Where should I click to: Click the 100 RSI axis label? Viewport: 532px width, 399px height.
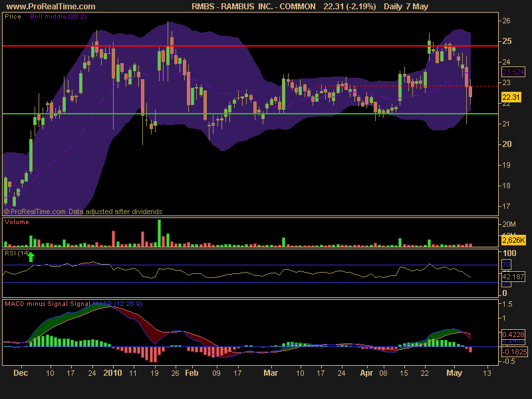pyautogui.click(x=509, y=253)
